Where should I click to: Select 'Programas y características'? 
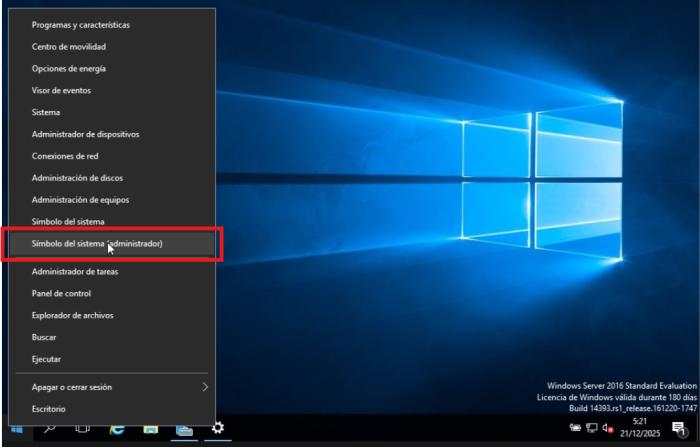click(x=80, y=24)
